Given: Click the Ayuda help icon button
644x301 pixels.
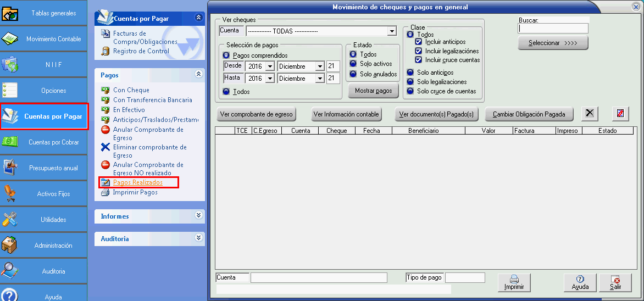Looking at the screenshot, I should coord(580,282).
